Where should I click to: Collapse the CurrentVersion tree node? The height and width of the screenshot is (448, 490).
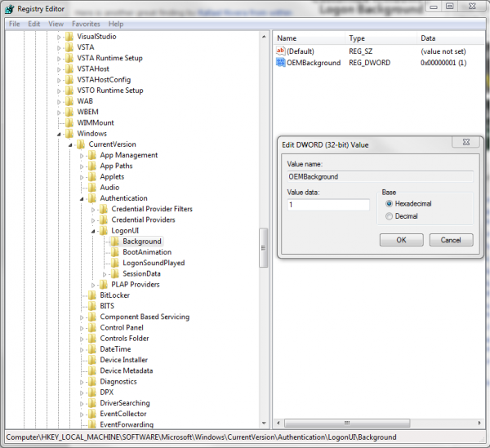(x=70, y=144)
